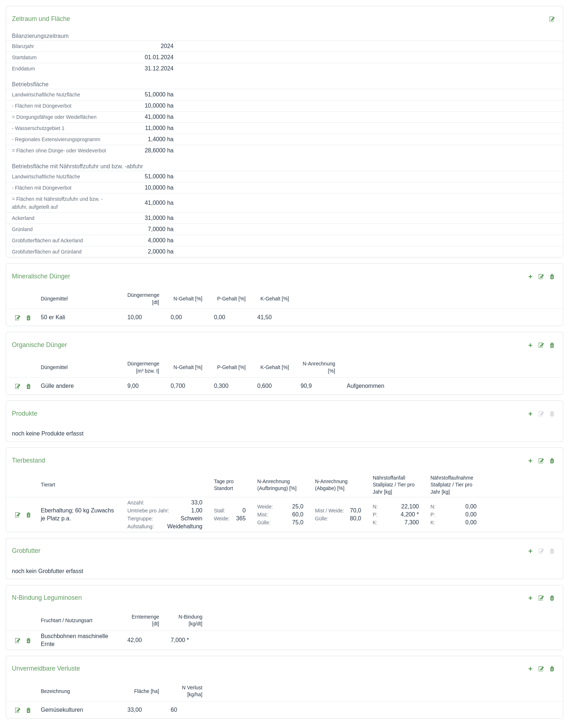Click the Tierbestand heading
Image resolution: width=569 pixels, height=728 pixels.
(29, 460)
